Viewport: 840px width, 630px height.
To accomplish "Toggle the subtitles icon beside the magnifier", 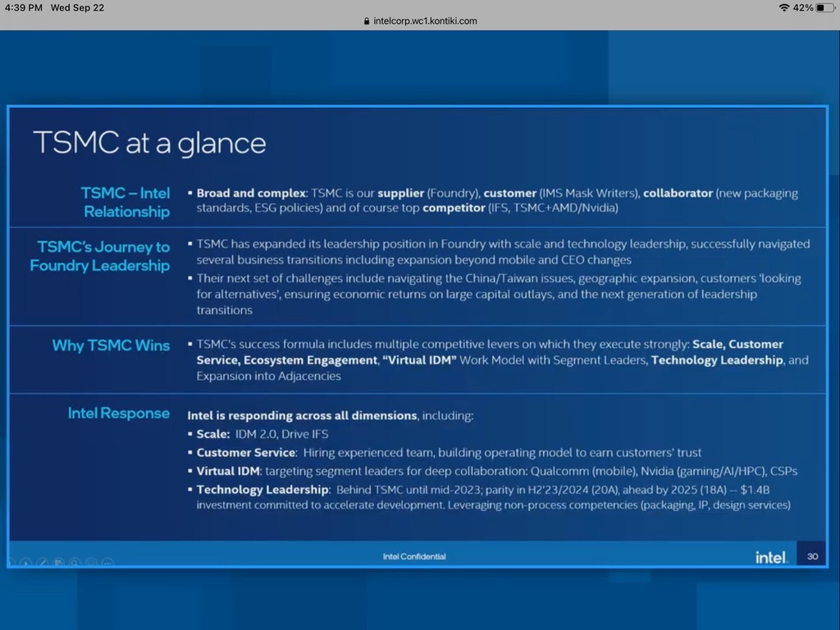I will click(x=90, y=563).
